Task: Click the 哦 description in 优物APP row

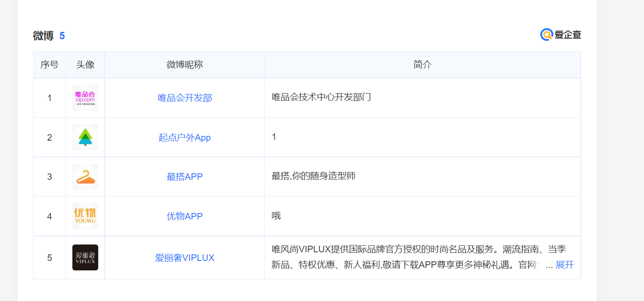Action: [x=276, y=216]
